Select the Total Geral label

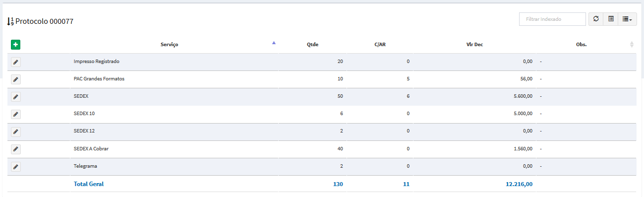(89, 184)
